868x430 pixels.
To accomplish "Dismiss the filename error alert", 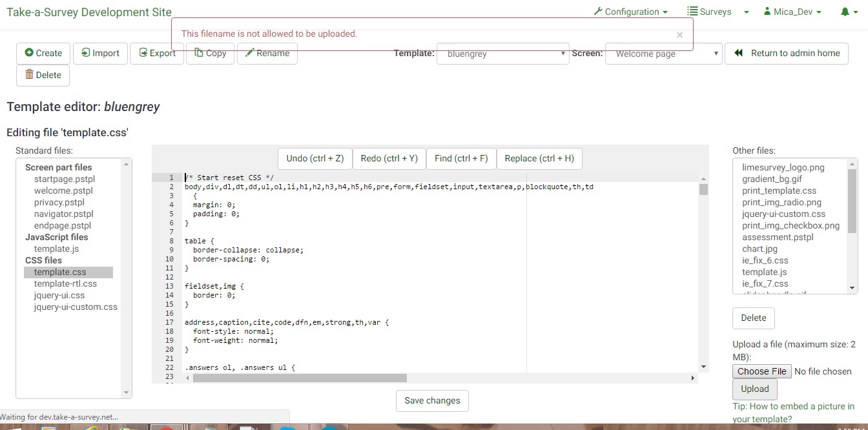I will (679, 35).
